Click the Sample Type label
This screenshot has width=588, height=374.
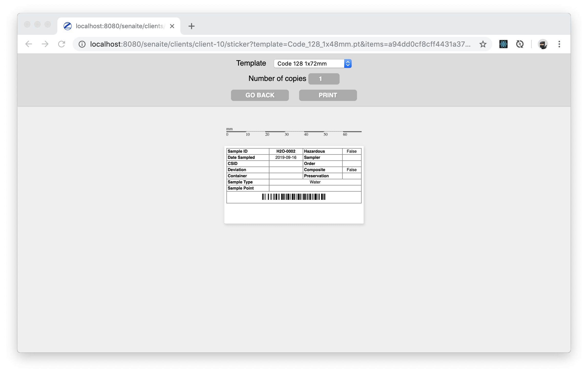tap(240, 182)
